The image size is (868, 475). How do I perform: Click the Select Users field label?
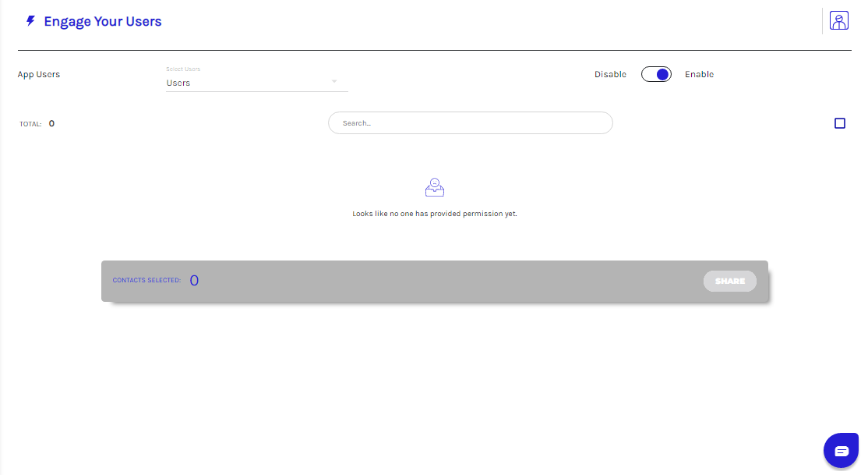pos(183,69)
